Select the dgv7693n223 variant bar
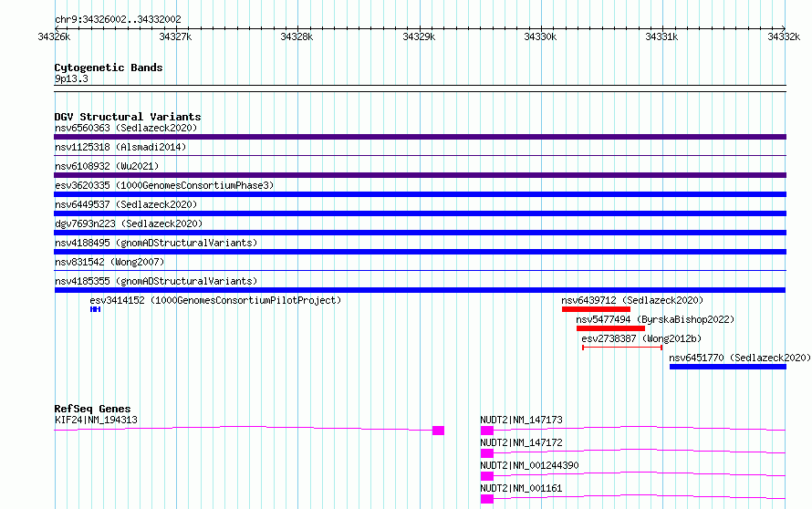812x509 pixels. [420, 233]
